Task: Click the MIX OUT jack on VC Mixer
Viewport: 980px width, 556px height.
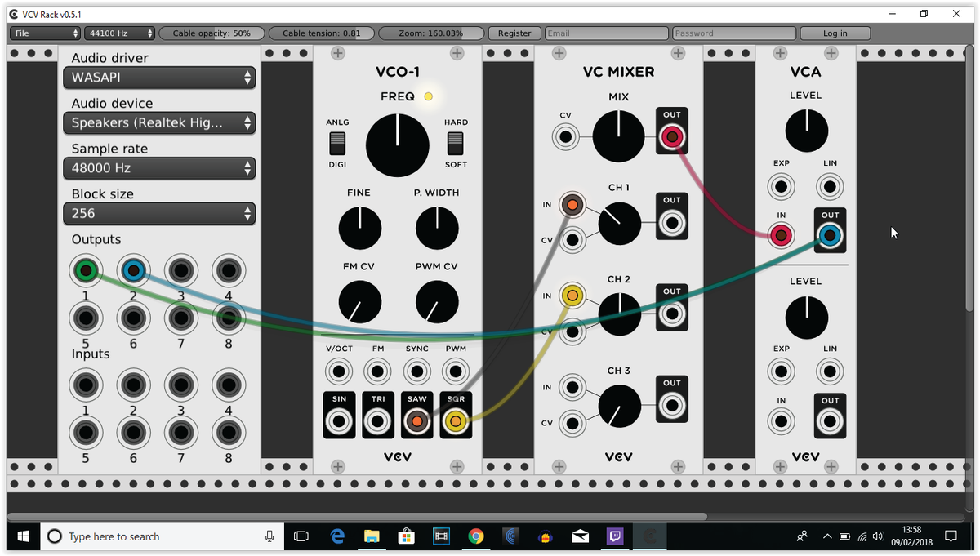Action: (671, 136)
